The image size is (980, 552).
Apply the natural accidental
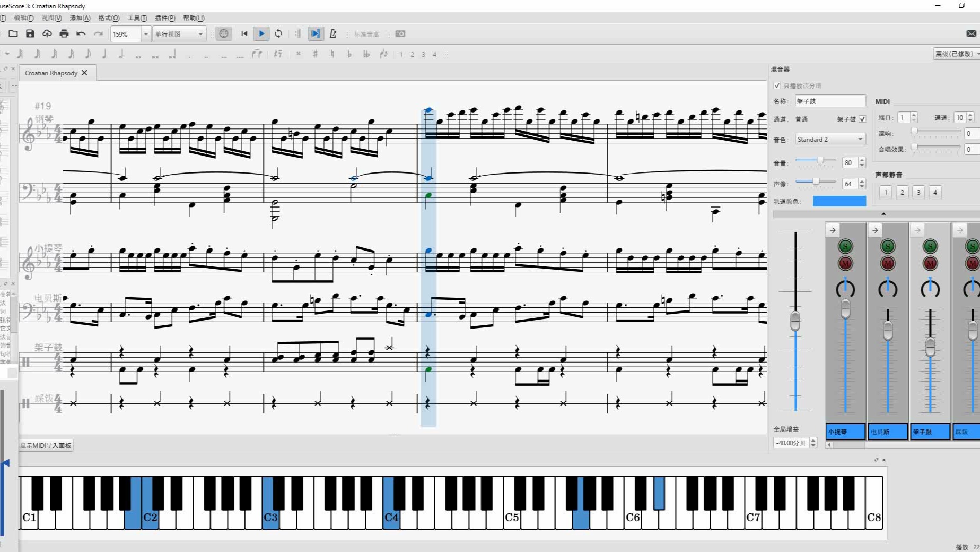(332, 54)
